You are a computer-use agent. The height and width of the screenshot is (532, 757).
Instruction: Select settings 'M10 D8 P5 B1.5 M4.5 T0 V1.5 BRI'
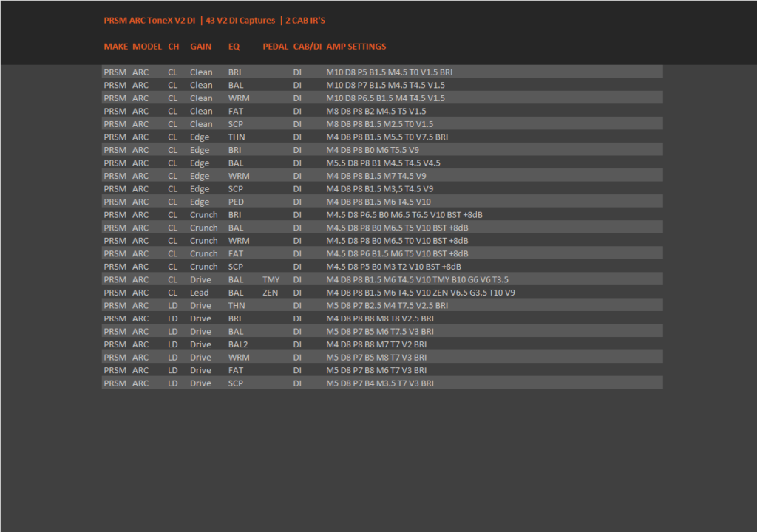390,72
